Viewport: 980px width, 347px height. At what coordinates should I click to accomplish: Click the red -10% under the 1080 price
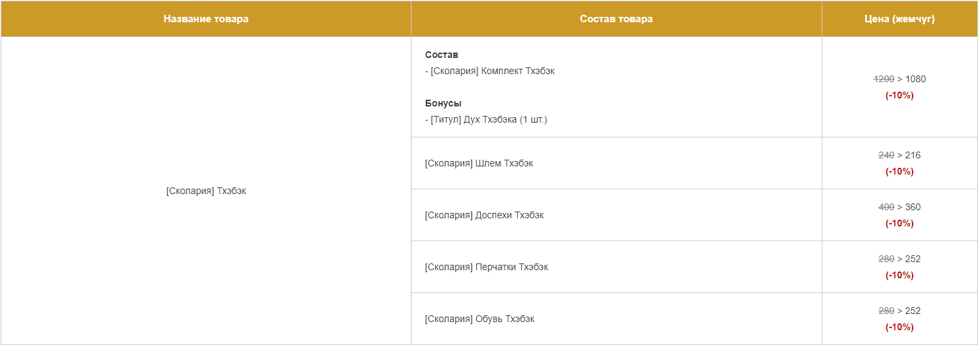[x=899, y=96]
